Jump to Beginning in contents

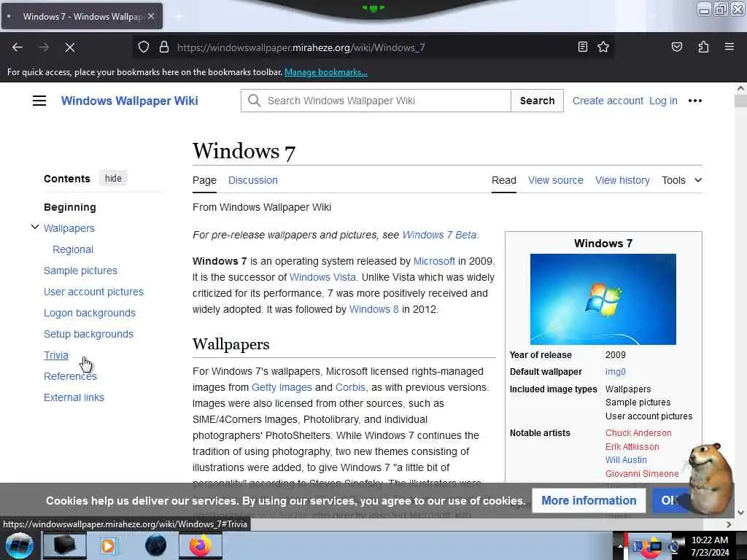tap(70, 207)
